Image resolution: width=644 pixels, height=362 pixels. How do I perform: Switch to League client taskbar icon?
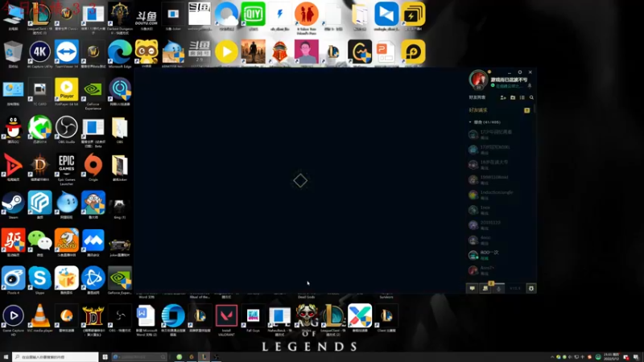click(x=204, y=357)
